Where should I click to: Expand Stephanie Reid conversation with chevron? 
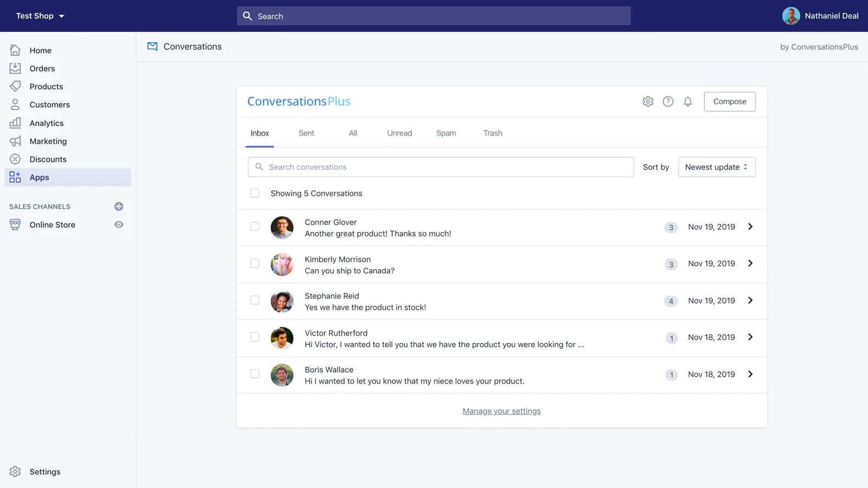point(750,300)
